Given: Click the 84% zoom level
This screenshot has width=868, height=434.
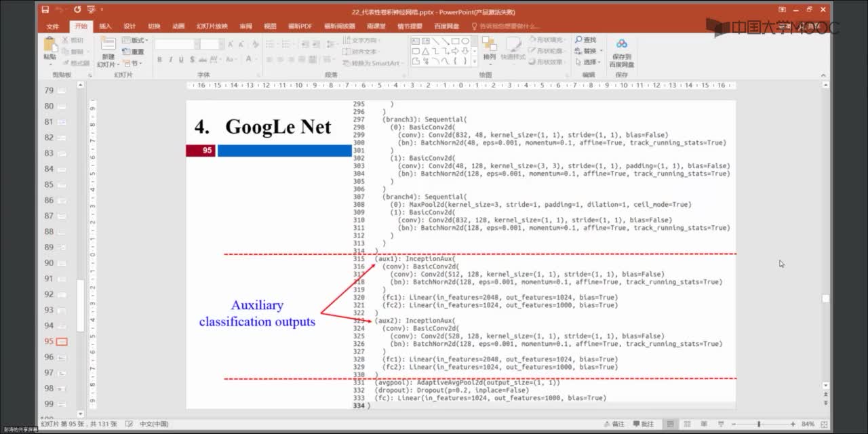Looking at the screenshot, I should tap(808, 425).
